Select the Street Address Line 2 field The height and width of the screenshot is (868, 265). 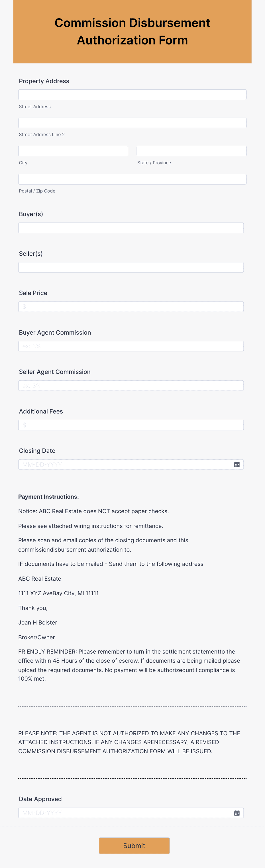pyautogui.click(x=132, y=123)
